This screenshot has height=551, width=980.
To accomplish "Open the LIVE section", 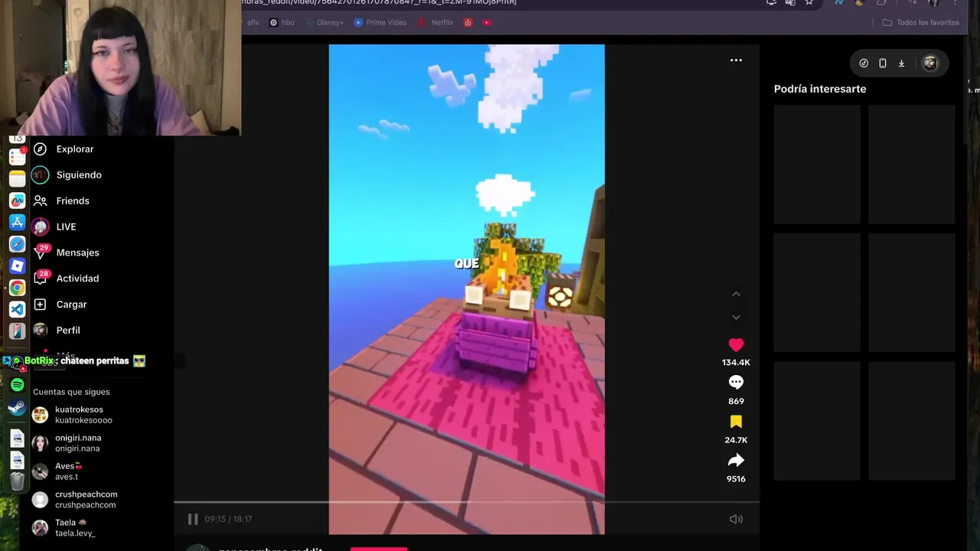I will coord(66,227).
